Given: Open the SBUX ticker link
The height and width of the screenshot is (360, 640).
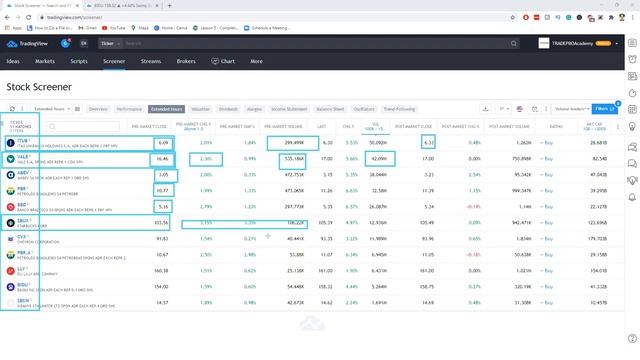Looking at the screenshot, I should (23, 220).
